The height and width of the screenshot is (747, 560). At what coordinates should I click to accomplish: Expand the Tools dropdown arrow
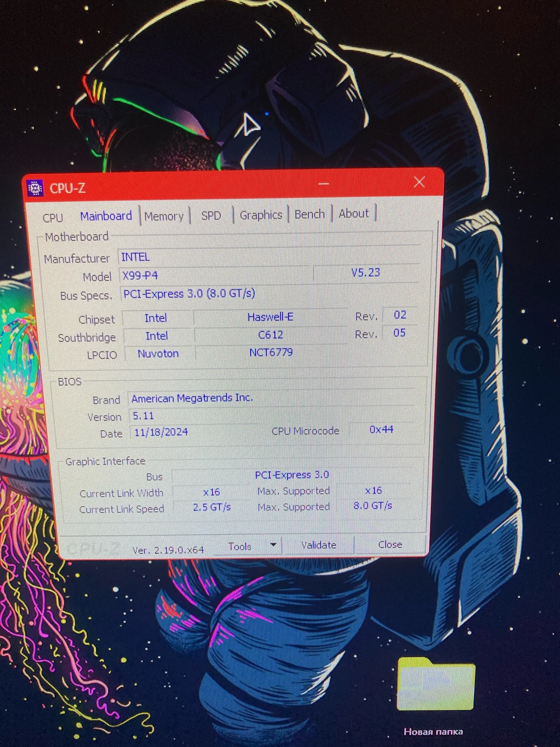pos(273,545)
